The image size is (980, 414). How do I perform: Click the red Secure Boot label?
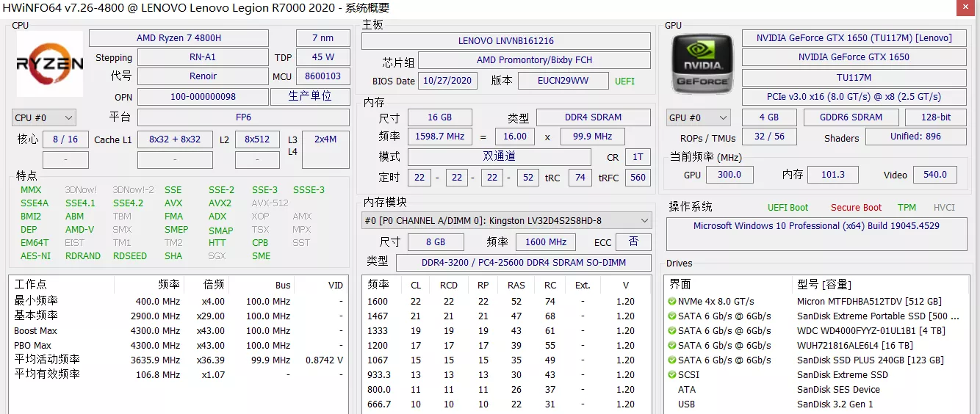coord(857,208)
